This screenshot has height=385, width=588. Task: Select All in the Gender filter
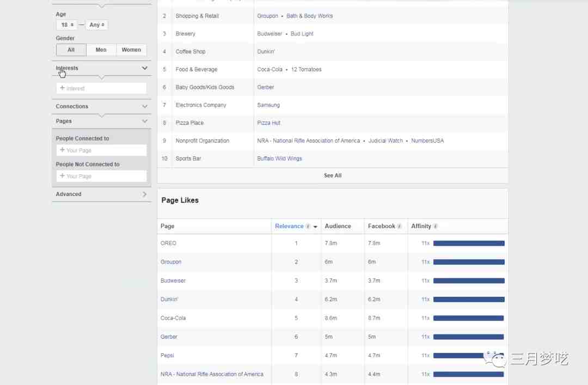[x=71, y=50]
